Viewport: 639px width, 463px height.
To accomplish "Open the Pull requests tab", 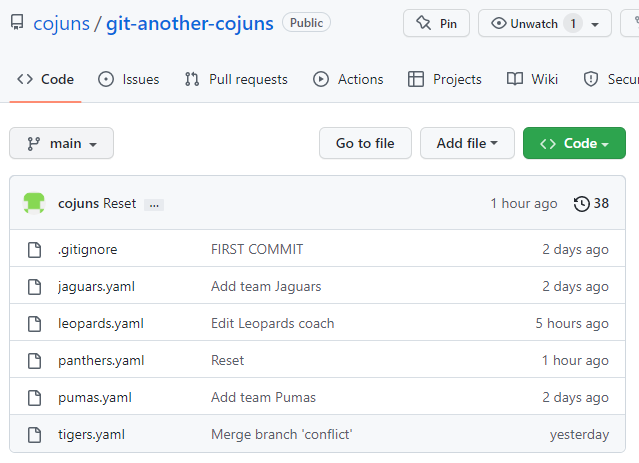I will (236, 79).
